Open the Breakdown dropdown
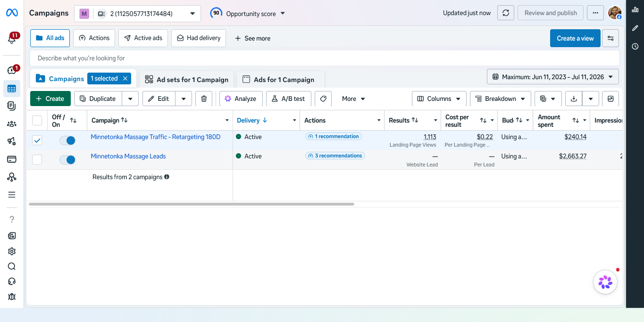Image resolution: width=644 pixels, height=322 pixels. coord(501,99)
